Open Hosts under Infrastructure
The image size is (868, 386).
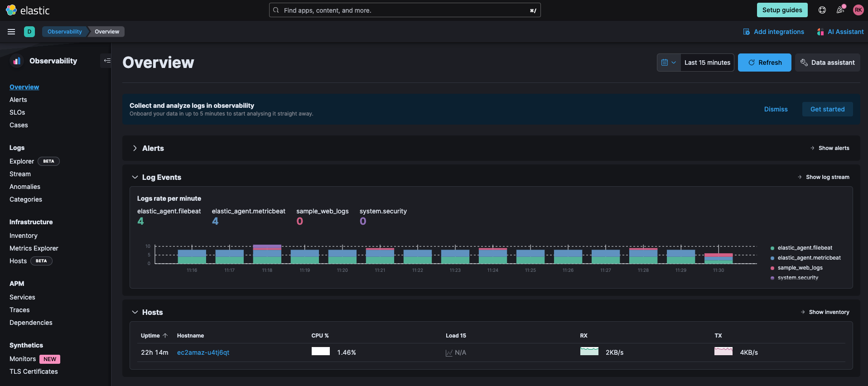pyautogui.click(x=18, y=261)
